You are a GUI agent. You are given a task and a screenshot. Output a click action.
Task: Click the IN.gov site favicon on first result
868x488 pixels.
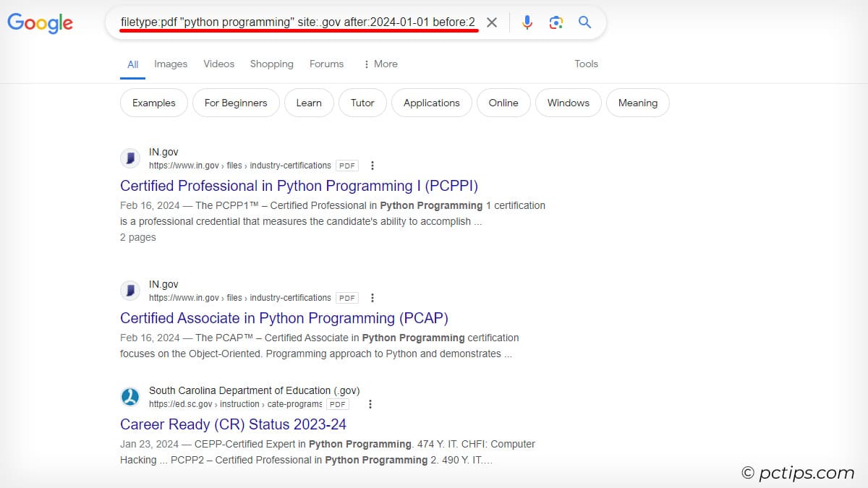point(130,158)
